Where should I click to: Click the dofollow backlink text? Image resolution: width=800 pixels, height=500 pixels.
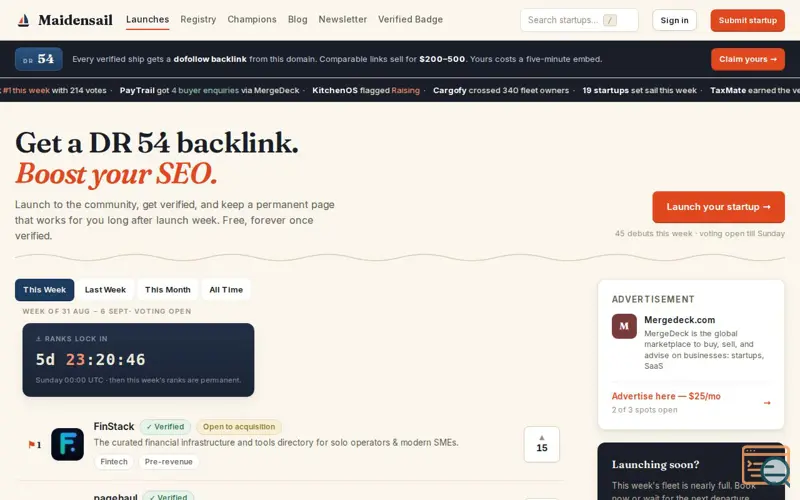pos(210,59)
